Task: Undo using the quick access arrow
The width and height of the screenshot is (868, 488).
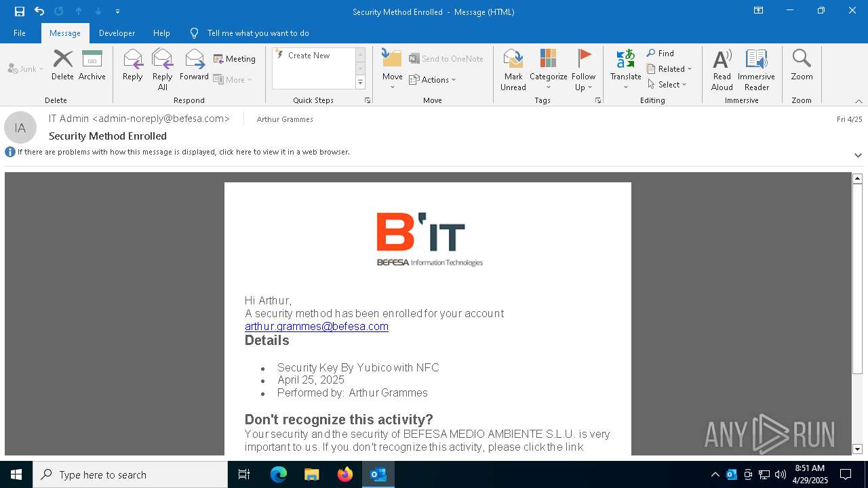Action: [39, 12]
